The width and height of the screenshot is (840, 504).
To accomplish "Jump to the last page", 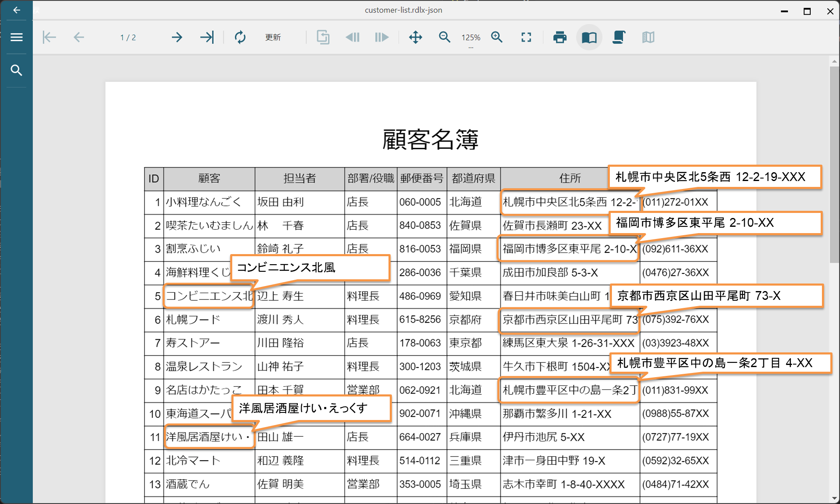I will pyautogui.click(x=207, y=37).
